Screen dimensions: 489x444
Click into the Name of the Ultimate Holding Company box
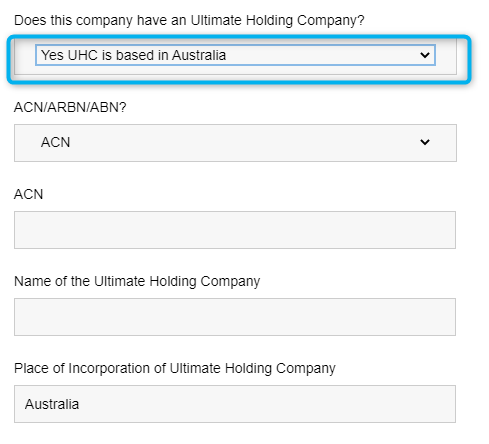pyautogui.click(x=235, y=317)
